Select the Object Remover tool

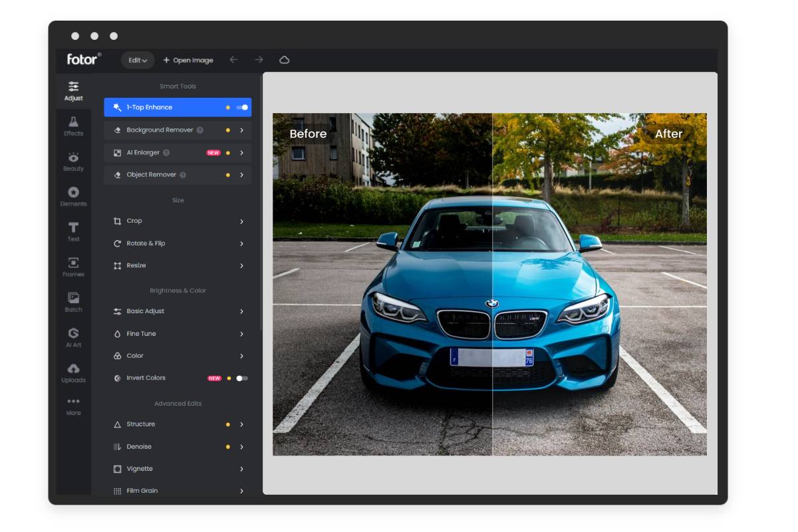[x=178, y=175]
